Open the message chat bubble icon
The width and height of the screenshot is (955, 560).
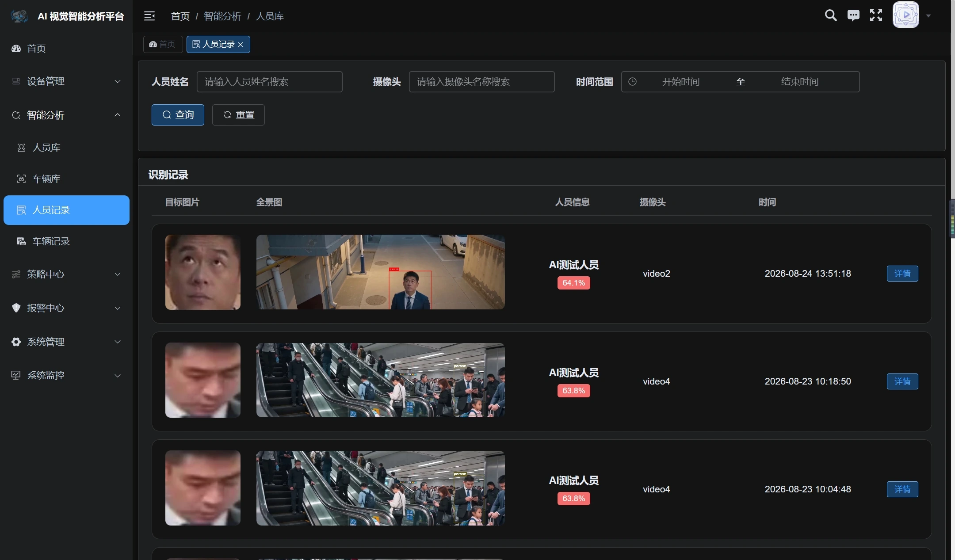[853, 15]
